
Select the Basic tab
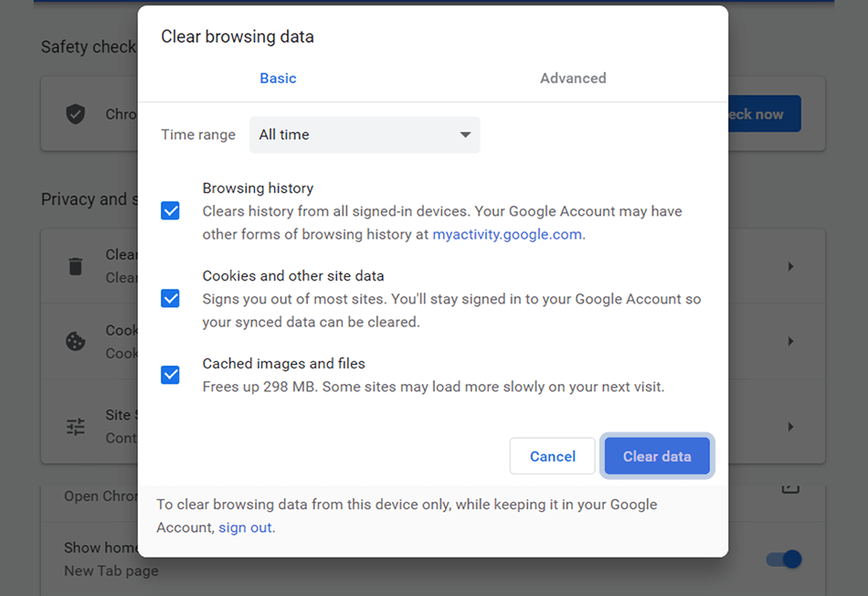278,78
